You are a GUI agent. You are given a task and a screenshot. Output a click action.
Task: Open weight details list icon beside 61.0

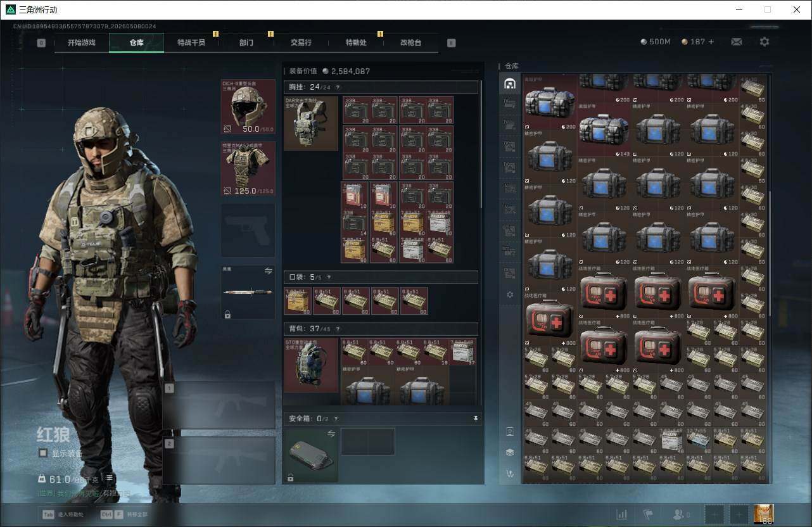109,478
